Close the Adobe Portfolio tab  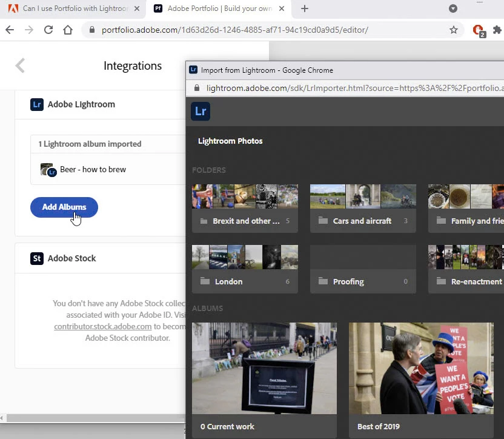282,8
